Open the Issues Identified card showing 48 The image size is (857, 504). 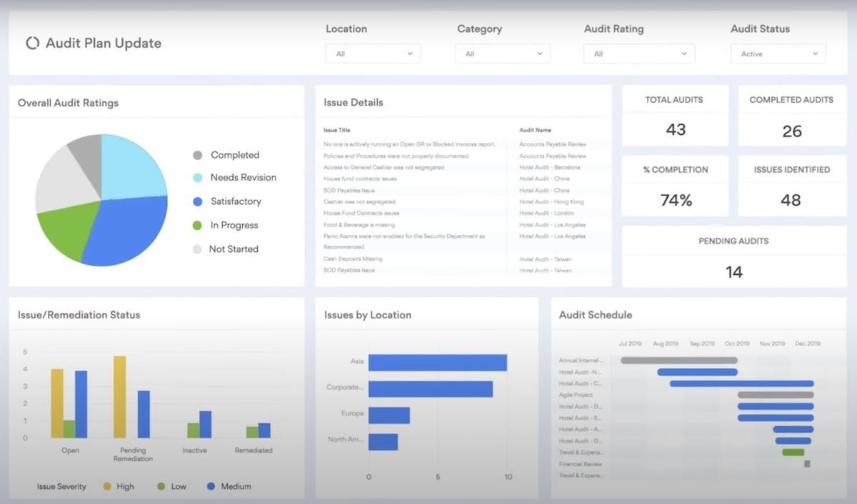(x=791, y=186)
